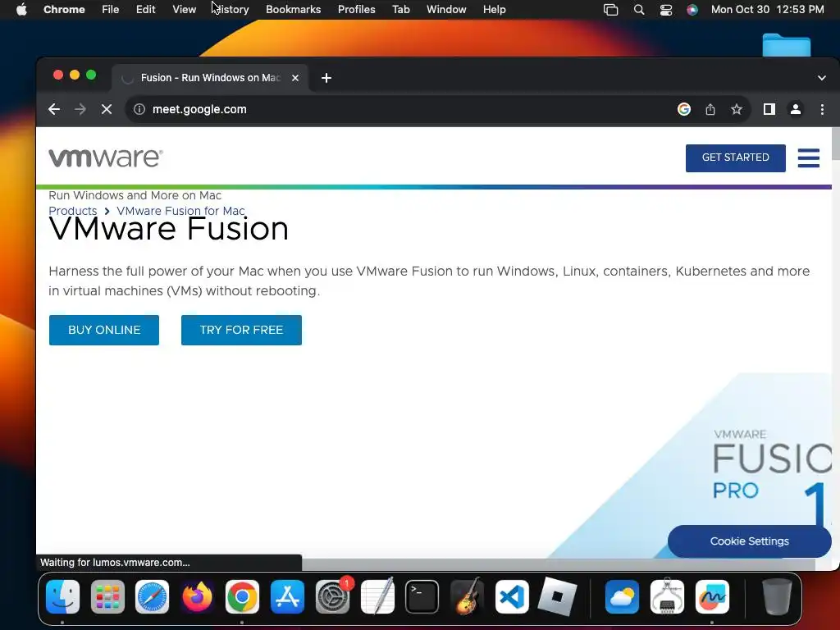Share this page icon in the address bar
This screenshot has width=840, height=630.
710,109
